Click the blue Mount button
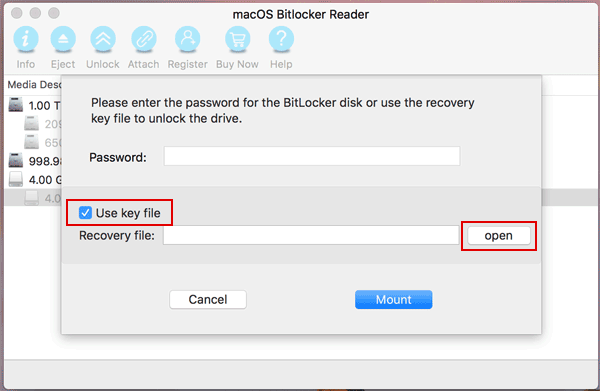 pos(393,300)
